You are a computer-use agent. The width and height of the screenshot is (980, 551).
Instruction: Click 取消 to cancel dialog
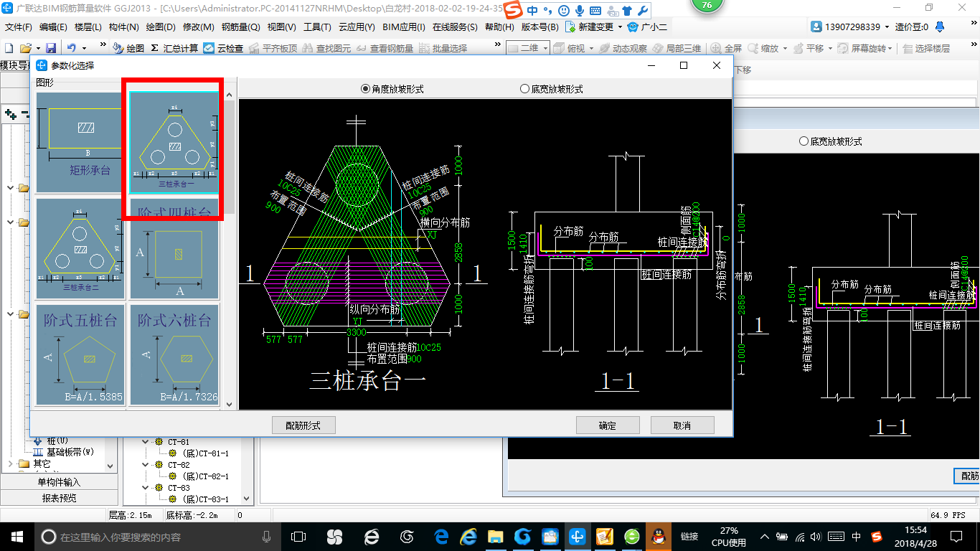click(x=682, y=425)
